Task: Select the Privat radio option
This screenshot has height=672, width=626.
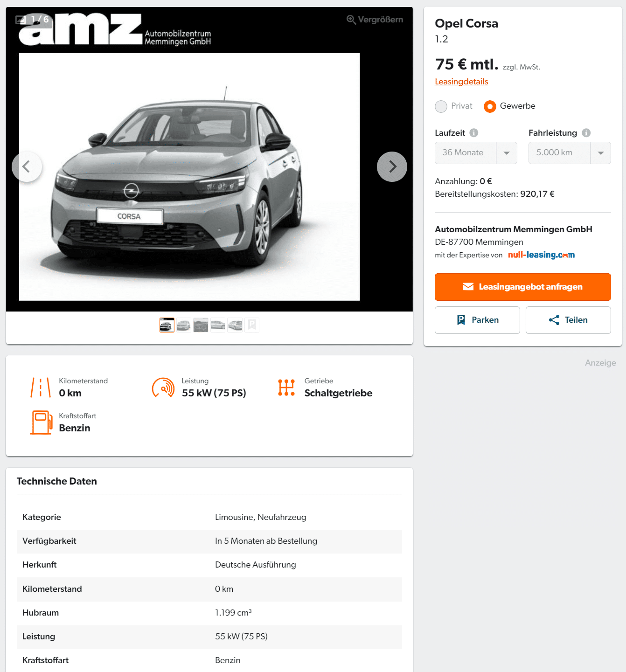Action: pyautogui.click(x=441, y=106)
